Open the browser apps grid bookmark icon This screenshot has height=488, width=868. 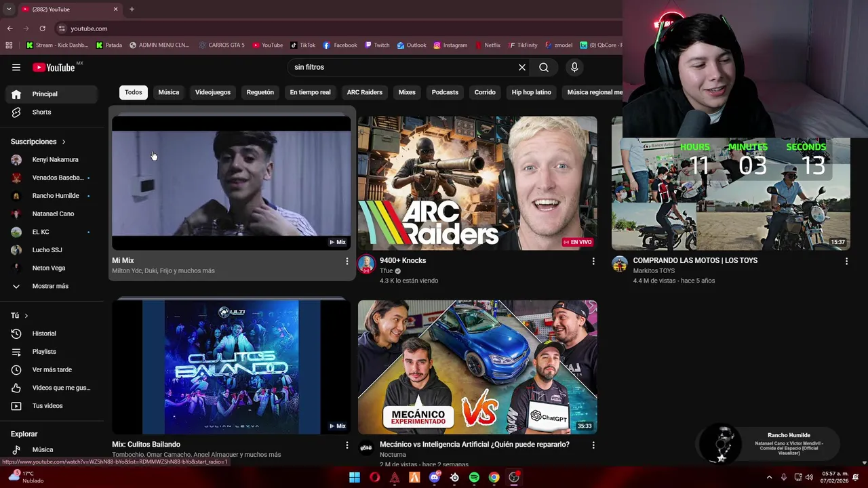point(9,45)
